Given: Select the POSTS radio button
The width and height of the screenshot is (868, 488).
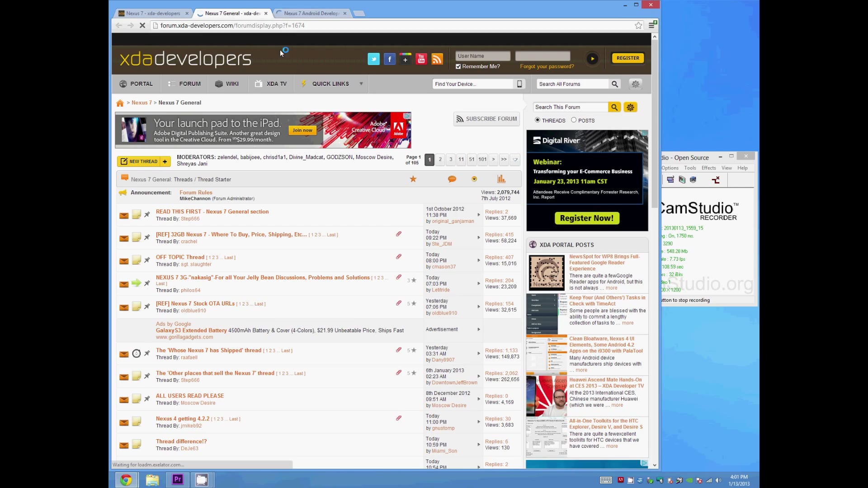Looking at the screenshot, I should [x=574, y=120].
